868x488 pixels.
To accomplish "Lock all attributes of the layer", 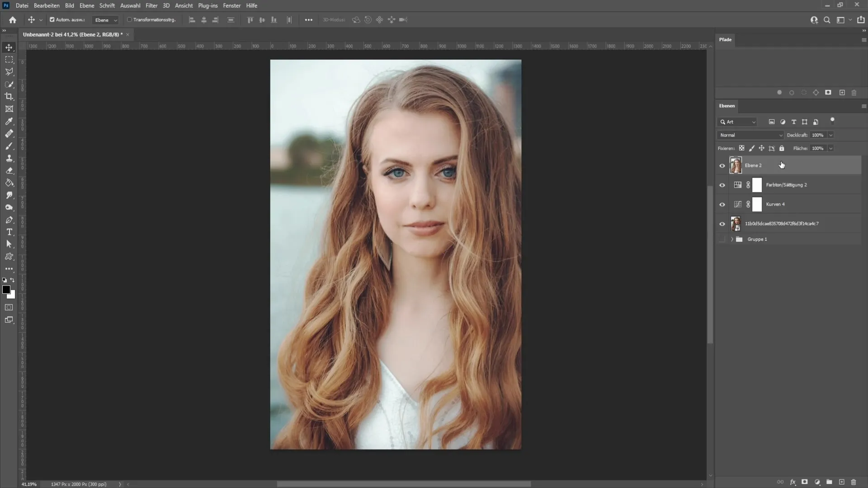I will [782, 148].
